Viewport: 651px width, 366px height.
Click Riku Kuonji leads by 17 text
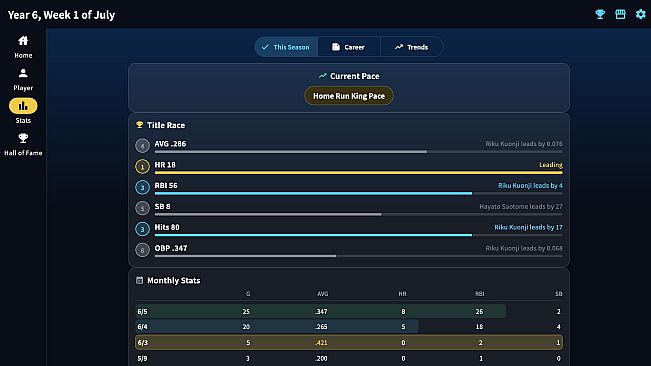click(x=528, y=227)
